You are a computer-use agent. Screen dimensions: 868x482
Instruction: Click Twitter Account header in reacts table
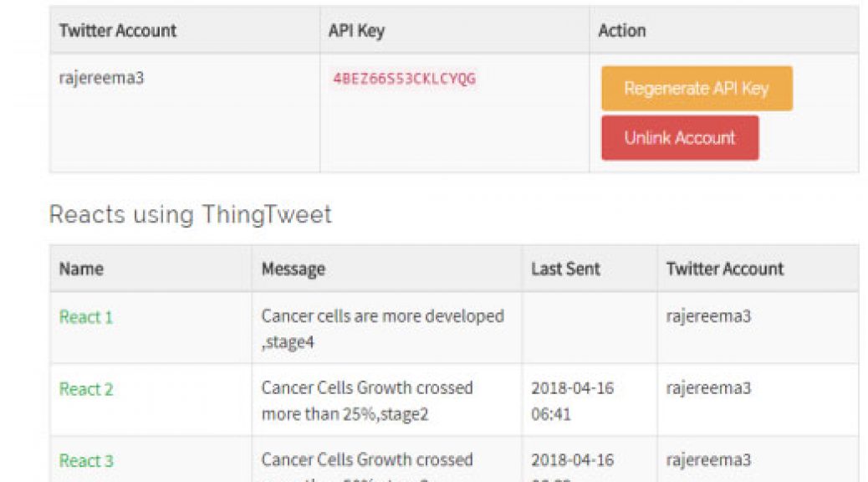(725, 269)
